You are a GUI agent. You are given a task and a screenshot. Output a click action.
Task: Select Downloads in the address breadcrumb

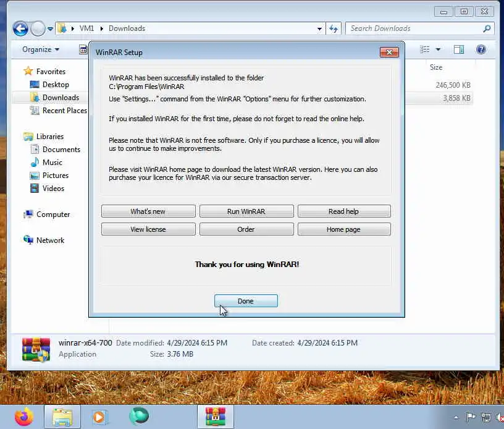click(127, 28)
